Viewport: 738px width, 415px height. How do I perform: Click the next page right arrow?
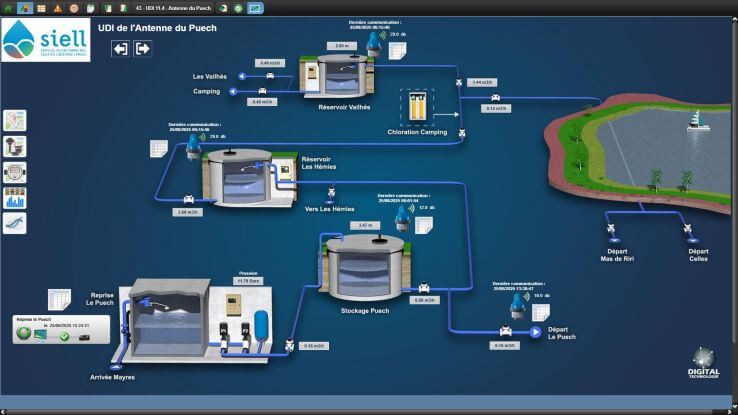pyautogui.click(x=143, y=48)
